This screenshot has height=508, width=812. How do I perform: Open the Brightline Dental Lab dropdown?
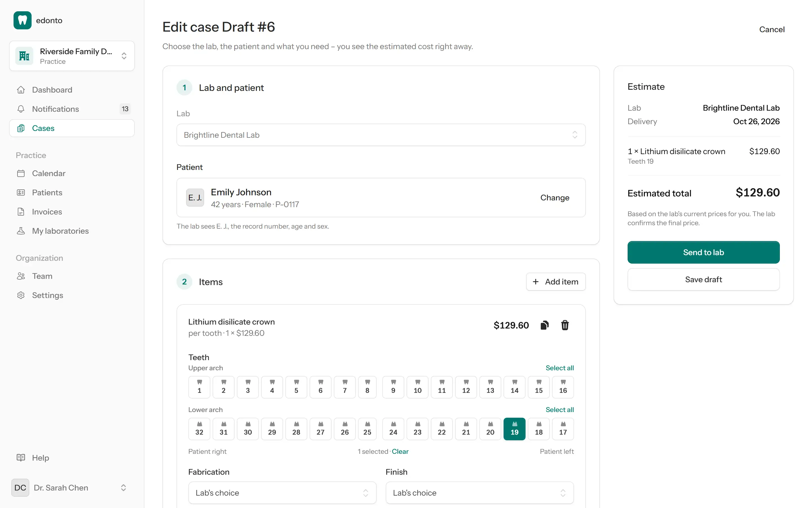point(381,135)
